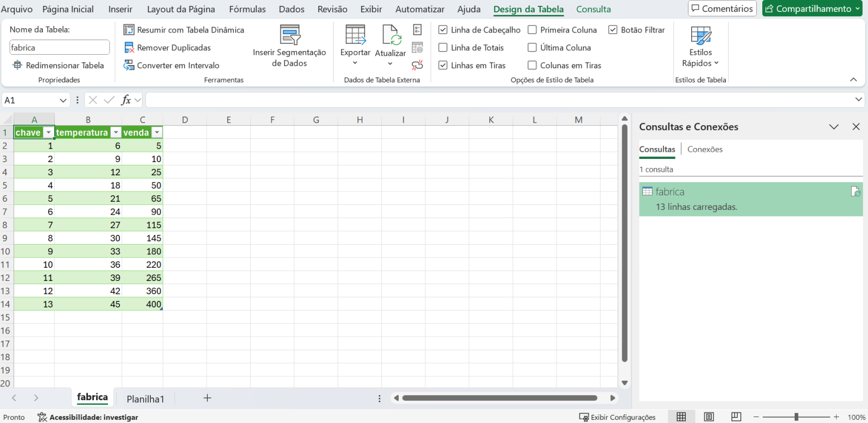Open the Conexões tab link
Viewport: 868px width, 423px height.
705,149
